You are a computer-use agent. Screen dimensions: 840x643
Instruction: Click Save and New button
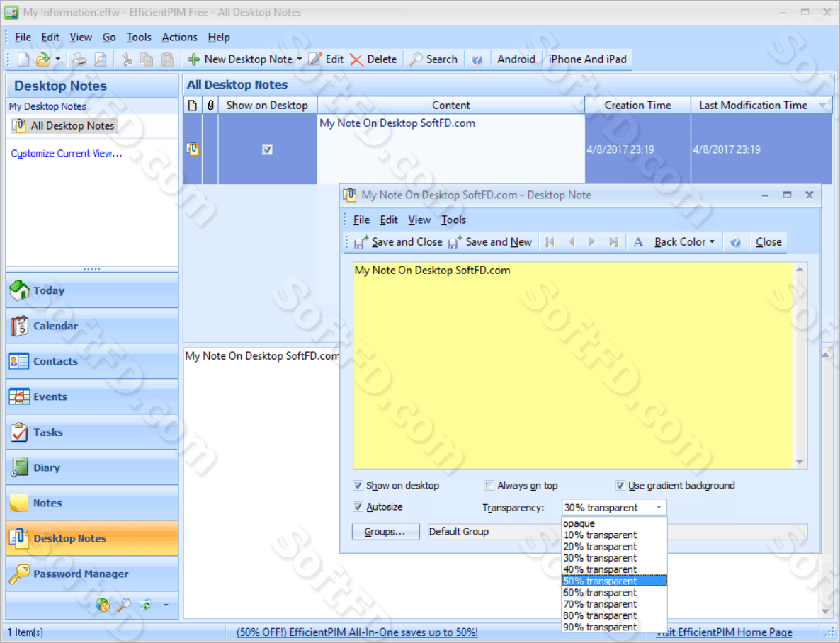pos(490,242)
